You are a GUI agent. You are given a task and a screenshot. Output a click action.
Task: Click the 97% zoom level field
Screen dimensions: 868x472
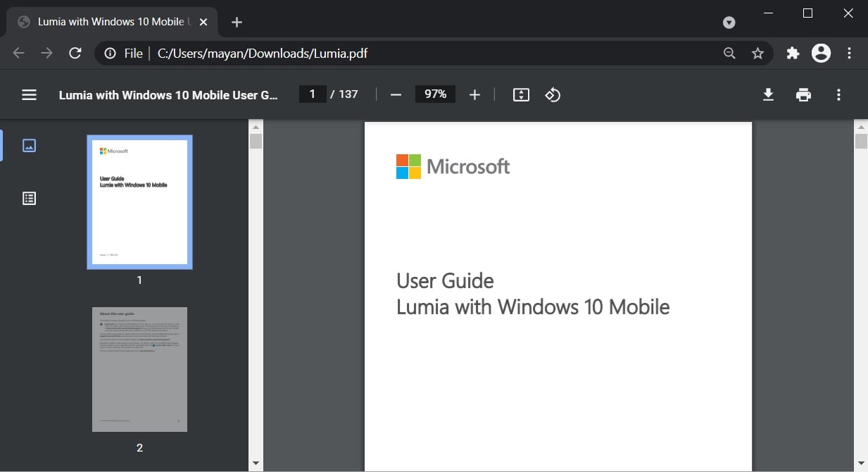(435, 94)
